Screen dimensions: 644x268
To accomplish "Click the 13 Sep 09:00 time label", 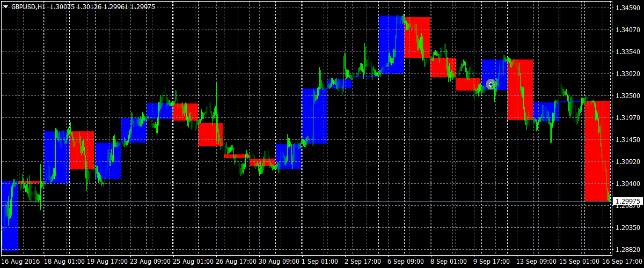I will 536,262.
